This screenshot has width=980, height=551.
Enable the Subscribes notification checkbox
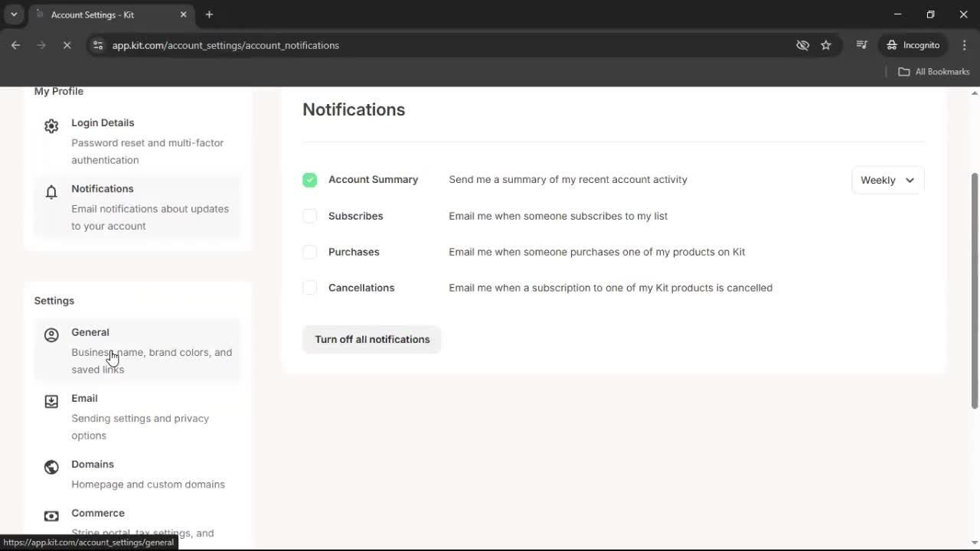tap(309, 216)
